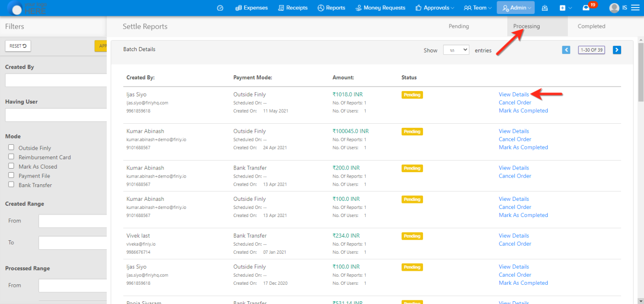The height and width of the screenshot is (304, 644).
Task: View Details for Kumar Abinash's ₹100.0 batch
Action: pyautogui.click(x=514, y=199)
